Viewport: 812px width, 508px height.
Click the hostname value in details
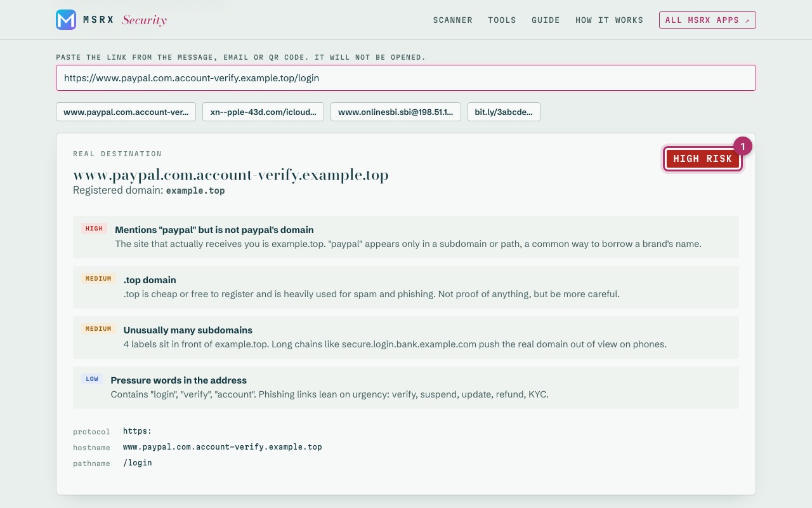(x=223, y=447)
